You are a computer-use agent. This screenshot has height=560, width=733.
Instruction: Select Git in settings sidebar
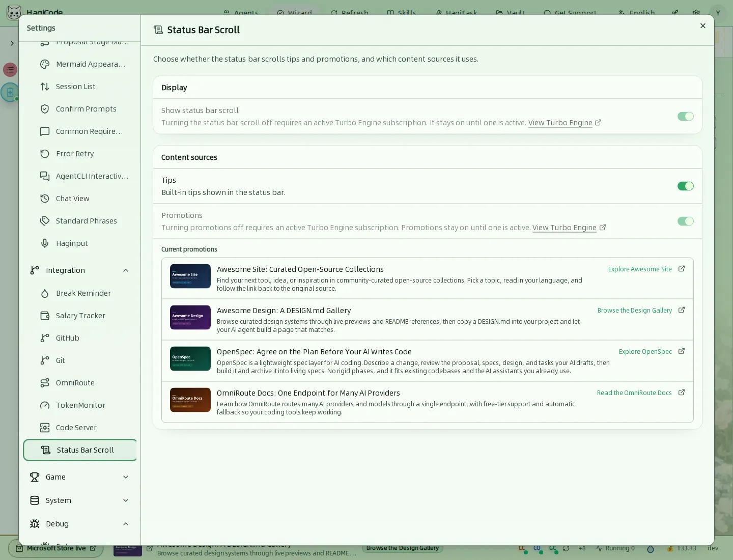point(80,360)
